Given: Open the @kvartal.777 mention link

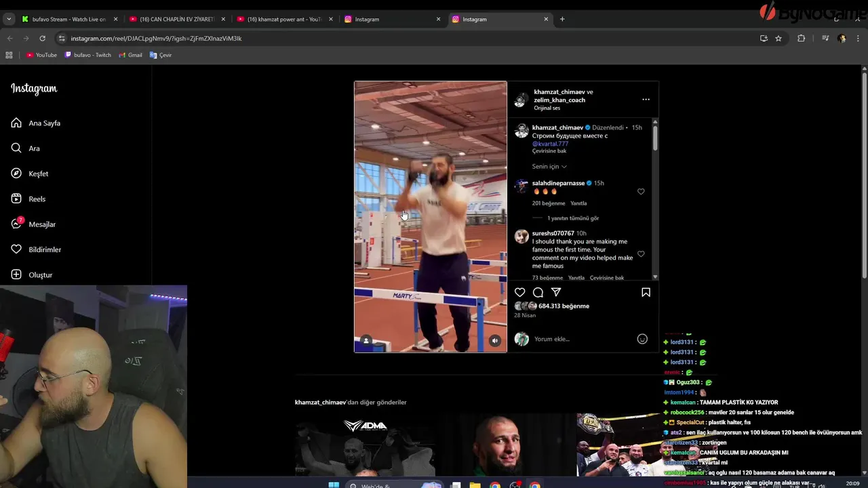Looking at the screenshot, I should 550,144.
